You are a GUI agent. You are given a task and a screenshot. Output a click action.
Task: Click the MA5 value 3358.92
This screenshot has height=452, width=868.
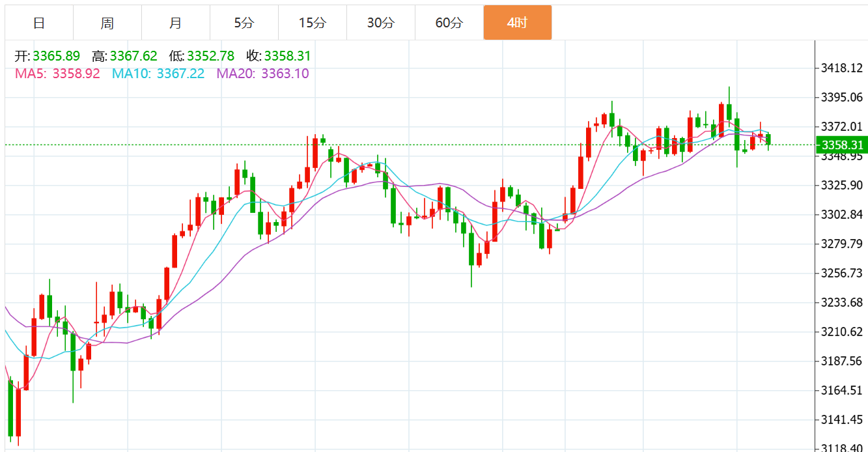[76, 74]
